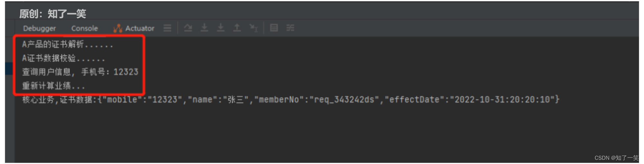
Task: Open the Console tab
Action: [84, 28]
